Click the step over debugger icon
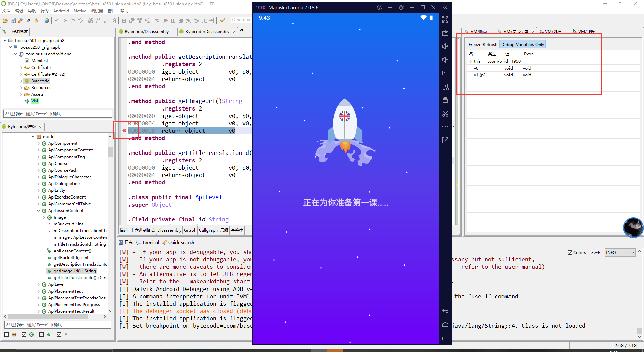The image size is (644, 352). 196,21
